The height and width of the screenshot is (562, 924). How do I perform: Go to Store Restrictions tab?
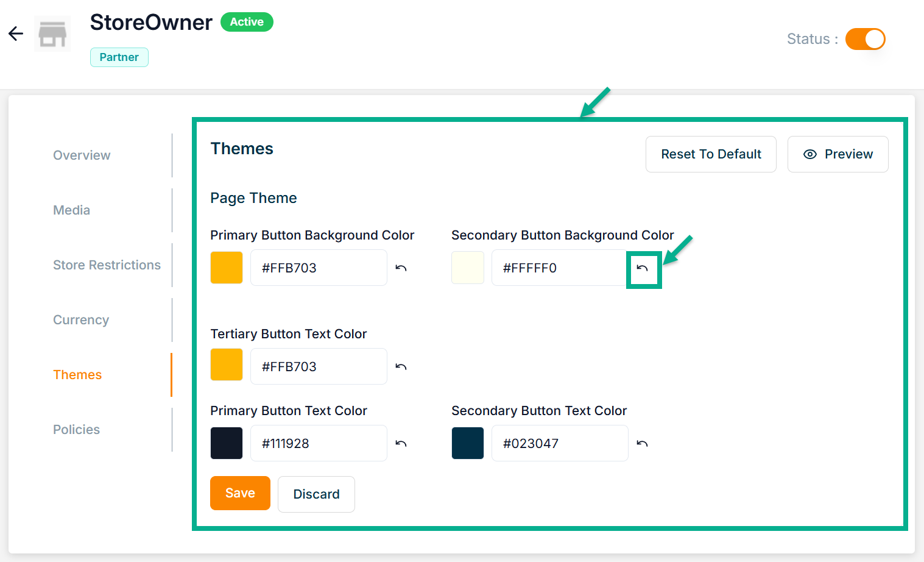coord(107,265)
